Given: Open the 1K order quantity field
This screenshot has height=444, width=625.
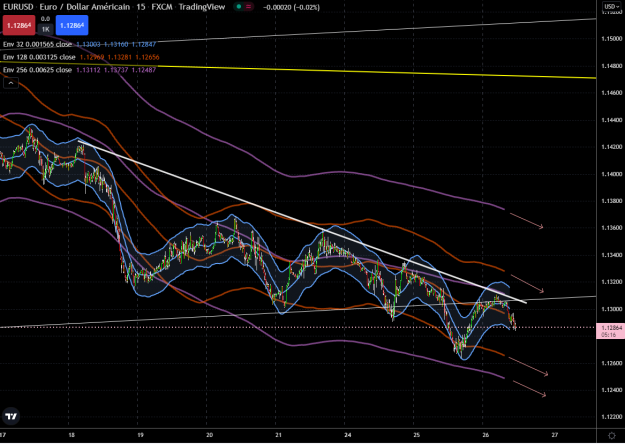Looking at the screenshot, I should point(45,29).
